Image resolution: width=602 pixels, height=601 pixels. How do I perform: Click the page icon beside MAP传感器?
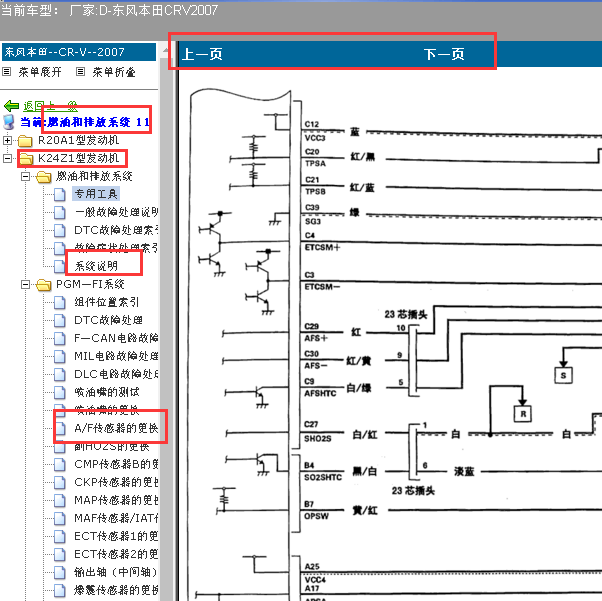click(60, 501)
